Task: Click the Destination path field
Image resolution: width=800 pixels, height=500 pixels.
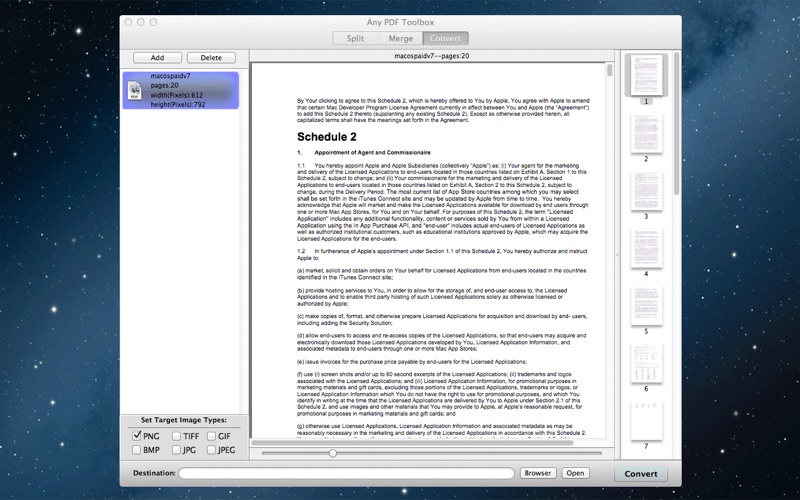Action: point(346,473)
